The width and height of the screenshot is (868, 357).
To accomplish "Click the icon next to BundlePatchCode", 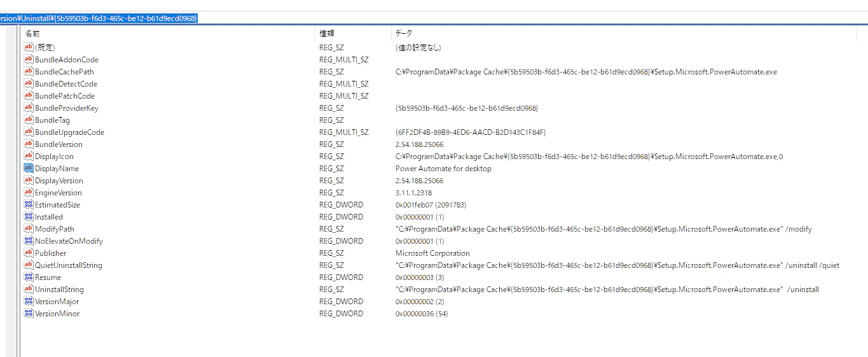I will [x=28, y=95].
